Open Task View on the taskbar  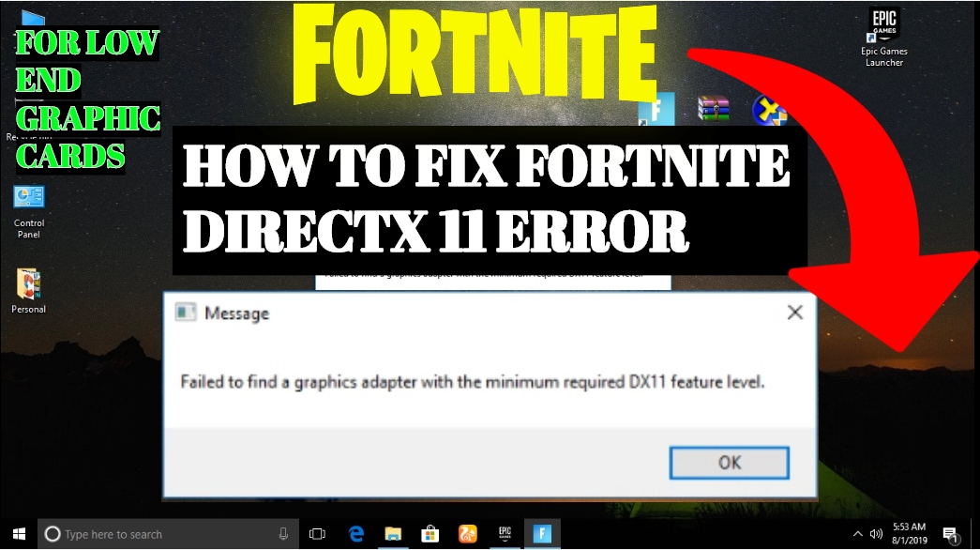tap(318, 534)
